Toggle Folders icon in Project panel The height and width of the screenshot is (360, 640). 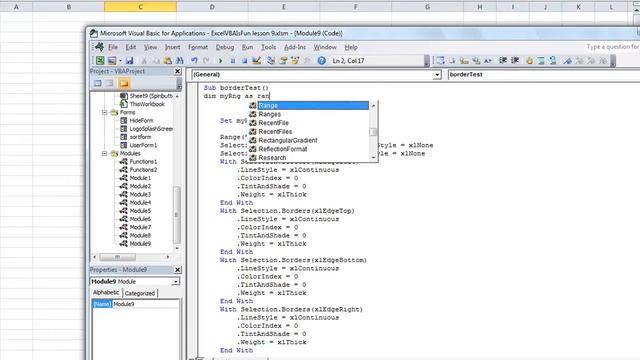tap(124, 83)
